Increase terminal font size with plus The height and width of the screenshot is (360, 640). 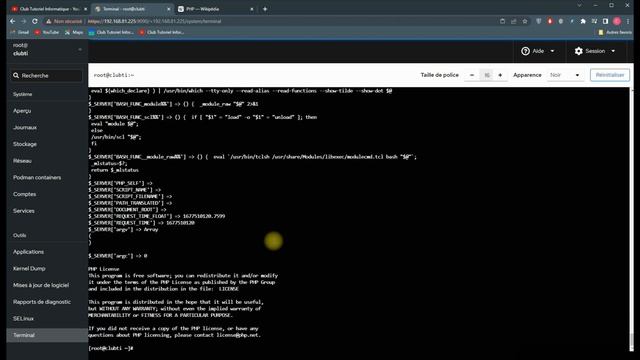(x=500, y=75)
